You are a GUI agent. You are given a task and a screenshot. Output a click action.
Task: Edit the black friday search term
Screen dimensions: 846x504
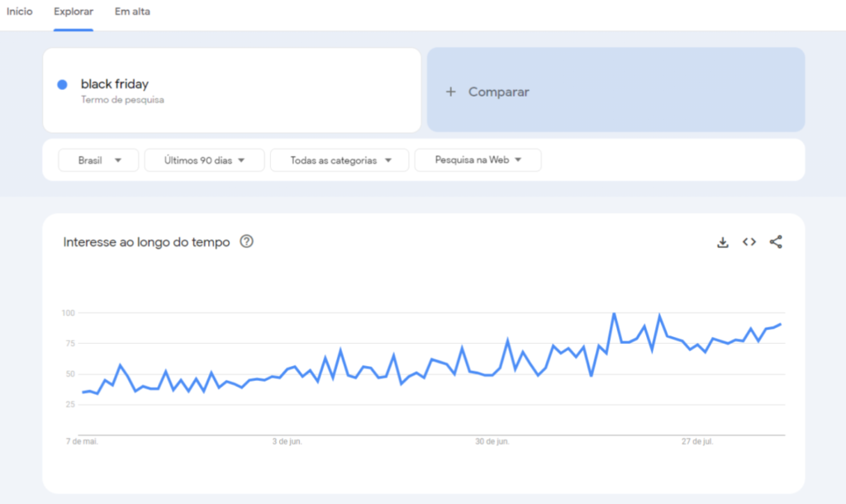[115, 84]
